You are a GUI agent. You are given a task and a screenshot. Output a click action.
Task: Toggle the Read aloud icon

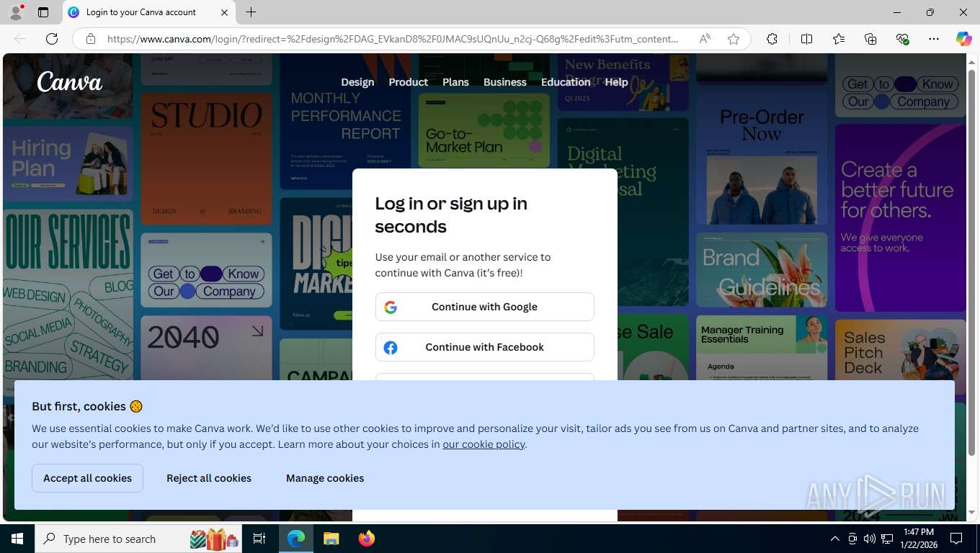705,39
